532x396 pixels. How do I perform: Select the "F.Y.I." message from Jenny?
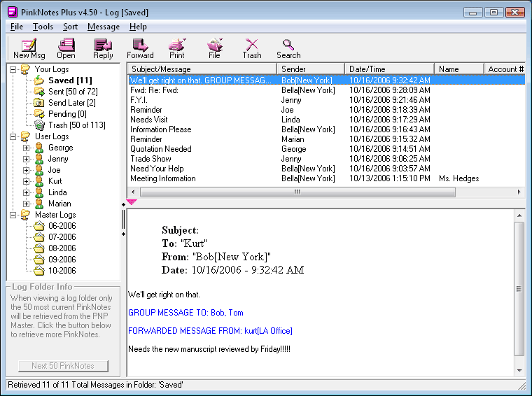click(326, 100)
